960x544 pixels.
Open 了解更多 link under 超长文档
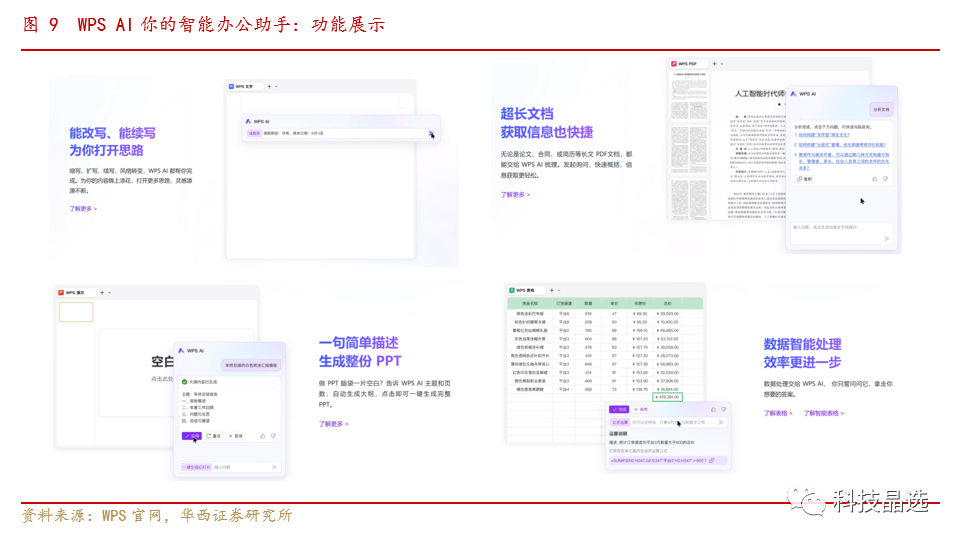click(515, 195)
